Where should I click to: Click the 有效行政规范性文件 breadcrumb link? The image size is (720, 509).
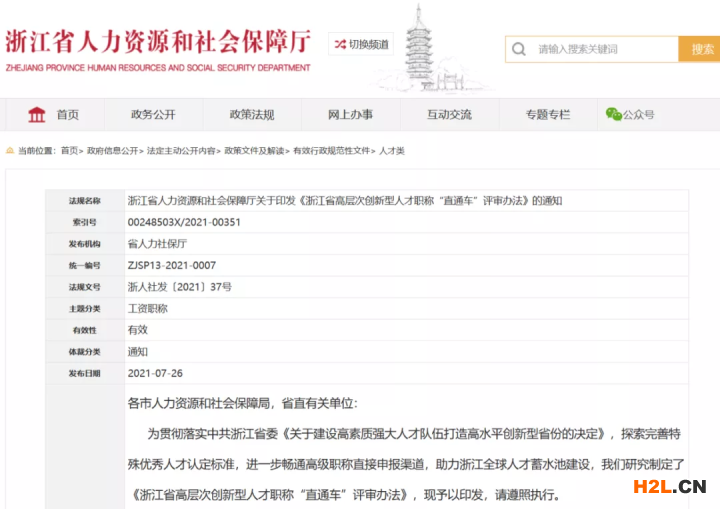[x=331, y=151]
